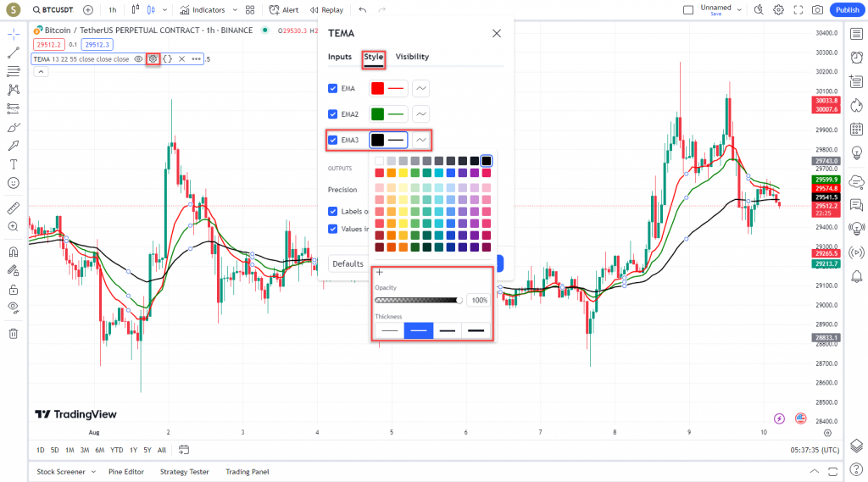Open the Trading Panel tab

tap(248, 472)
